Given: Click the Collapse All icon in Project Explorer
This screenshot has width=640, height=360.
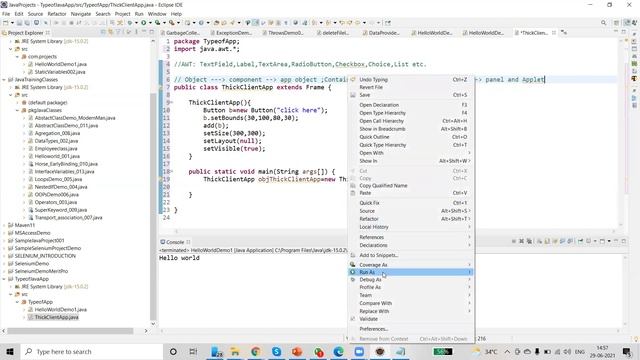Looking at the screenshot, I should pos(103,32).
